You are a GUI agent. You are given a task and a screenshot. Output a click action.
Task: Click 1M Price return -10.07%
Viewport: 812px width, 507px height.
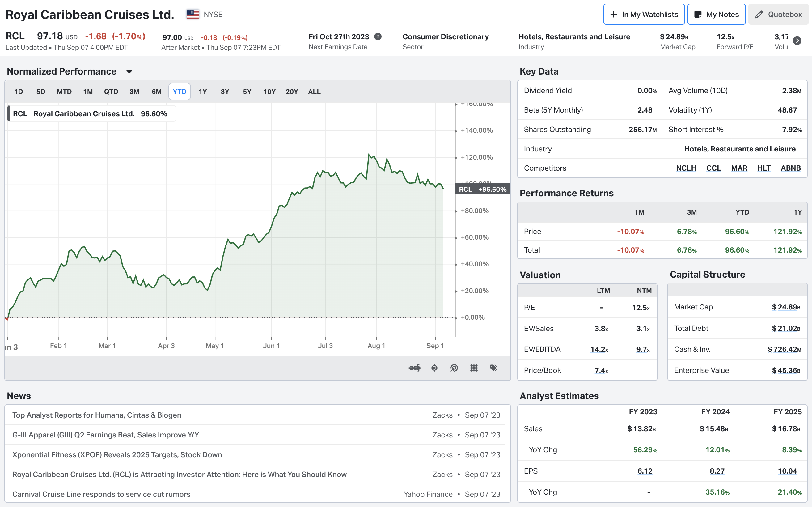(630, 231)
